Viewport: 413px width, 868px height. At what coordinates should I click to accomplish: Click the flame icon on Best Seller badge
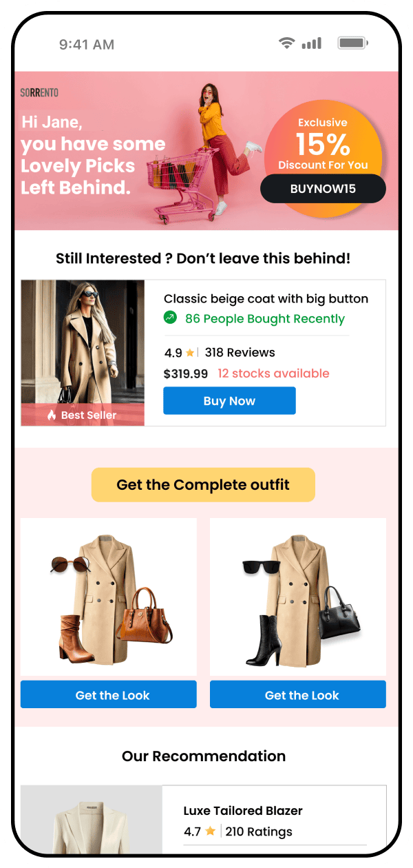[52, 415]
